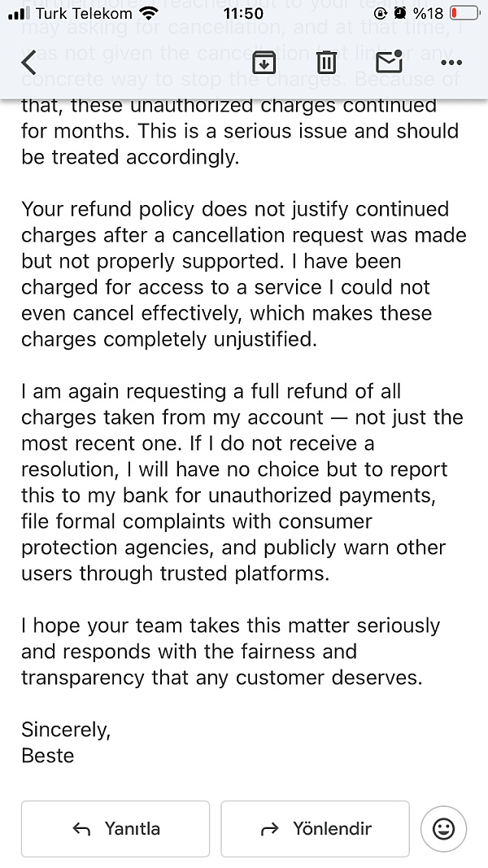Tap the alarm clock status icon

(399, 13)
